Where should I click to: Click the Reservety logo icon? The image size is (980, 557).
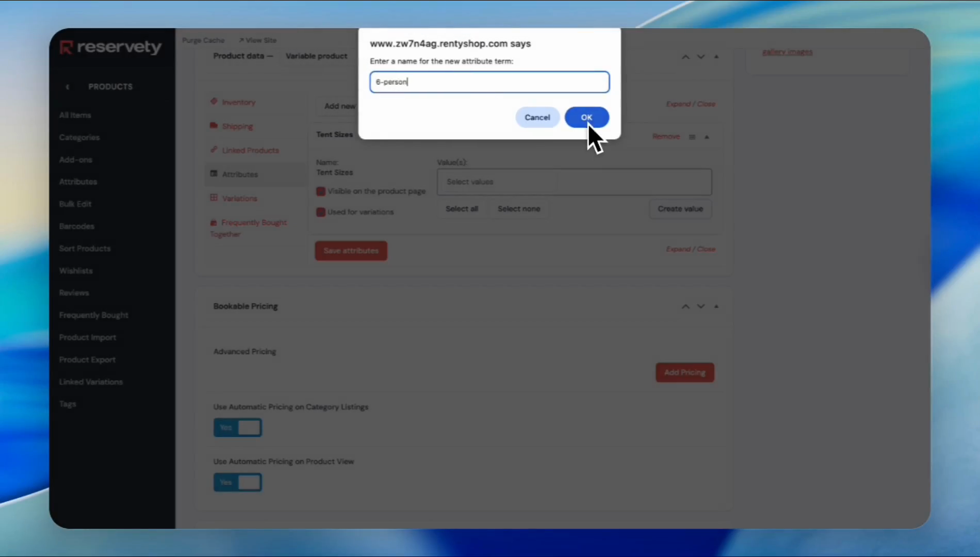(x=67, y=47)
